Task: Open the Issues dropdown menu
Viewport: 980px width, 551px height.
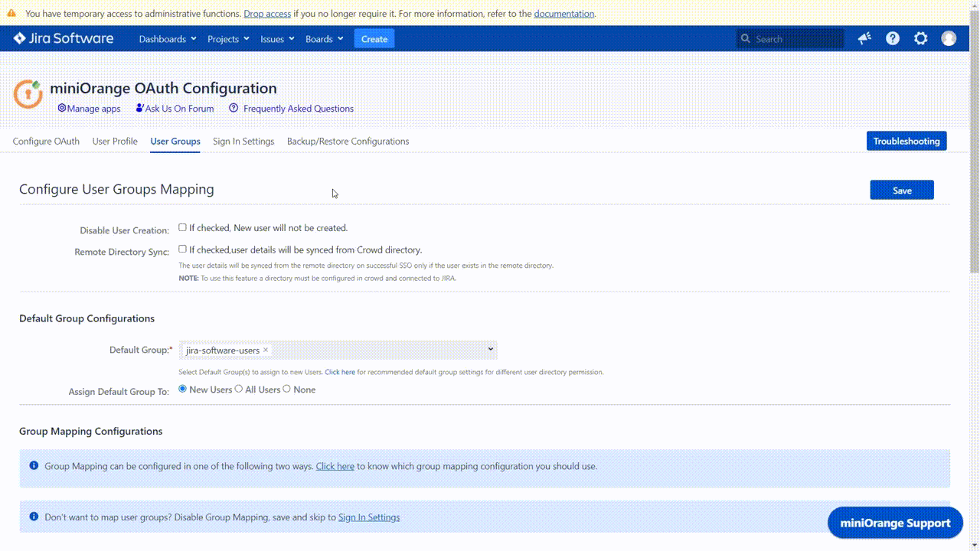Action: point(277,39)
